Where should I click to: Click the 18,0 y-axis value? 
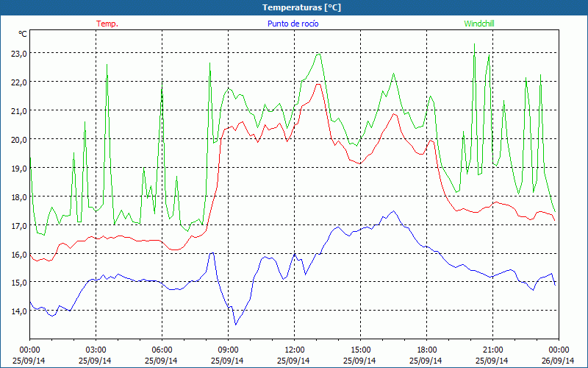click(x=19, y=197)
